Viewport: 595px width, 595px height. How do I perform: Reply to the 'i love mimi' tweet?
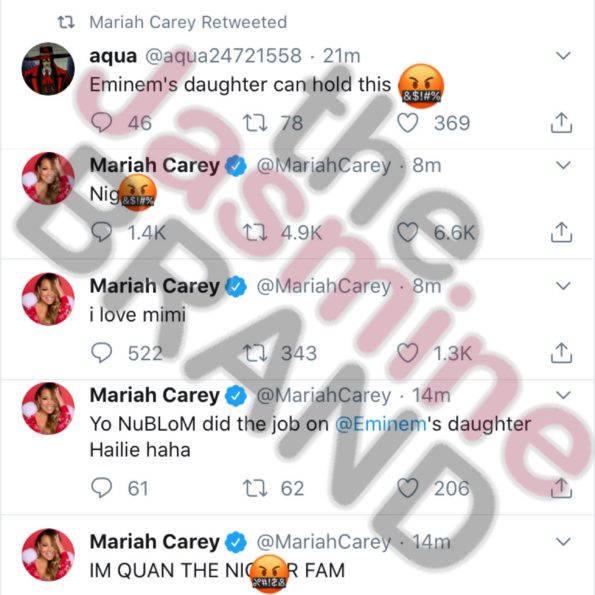point(102,353)
